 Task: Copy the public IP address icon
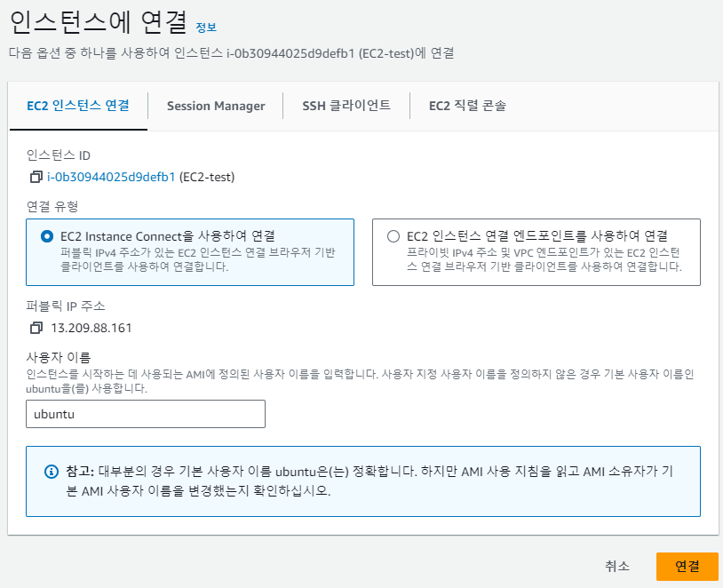point(36,328)
